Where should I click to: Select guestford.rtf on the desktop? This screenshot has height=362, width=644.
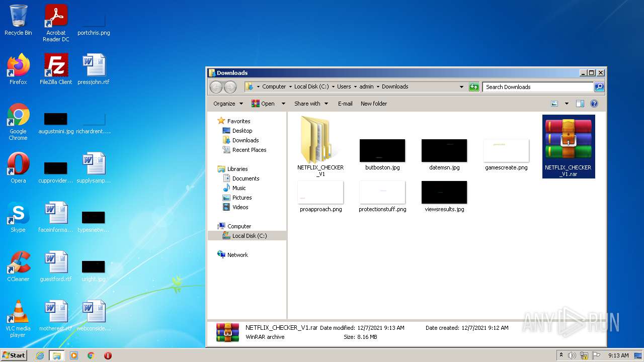click(x=56, y=266)
